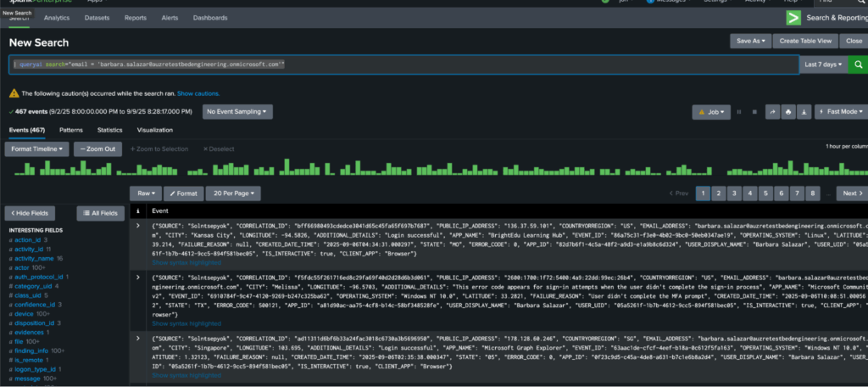Select the disposition_id field
The width and height of the screenshot is (868, 387).
(34, 322)
